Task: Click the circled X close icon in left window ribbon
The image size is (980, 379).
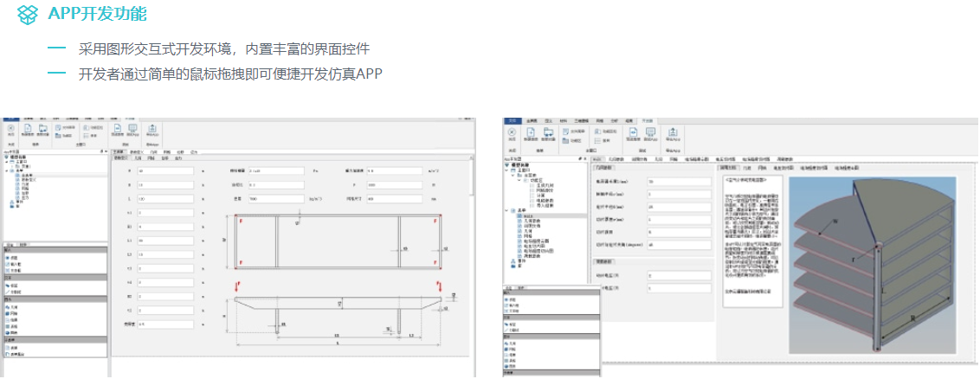Action: coord(10,128)
